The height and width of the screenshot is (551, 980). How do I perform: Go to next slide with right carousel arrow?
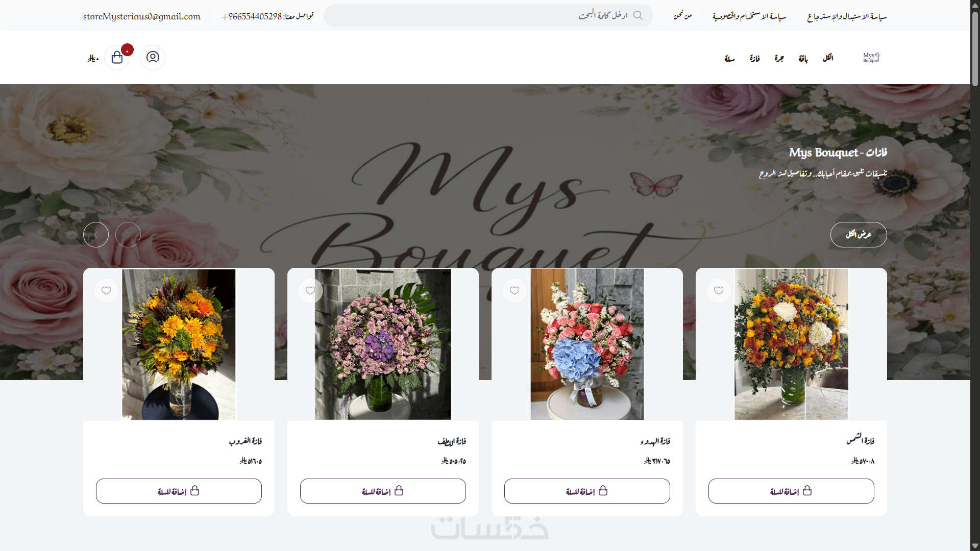tap(128, 235)
